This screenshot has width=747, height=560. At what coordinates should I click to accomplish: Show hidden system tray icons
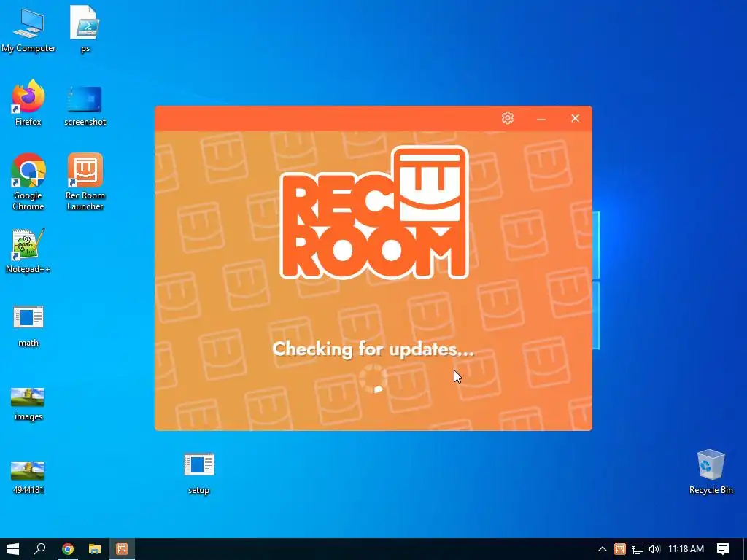602,549
